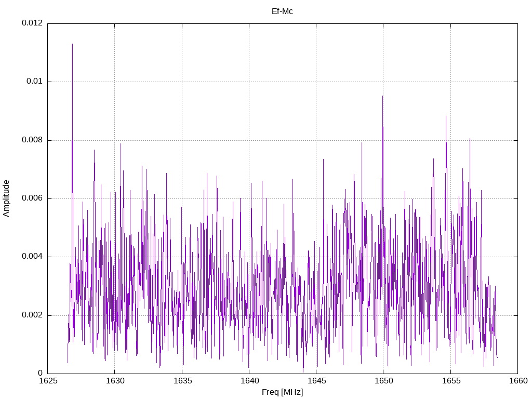The image size is (532, 399).
Task: Click the x-axis tick label '1650'
Action: point(384,381)
